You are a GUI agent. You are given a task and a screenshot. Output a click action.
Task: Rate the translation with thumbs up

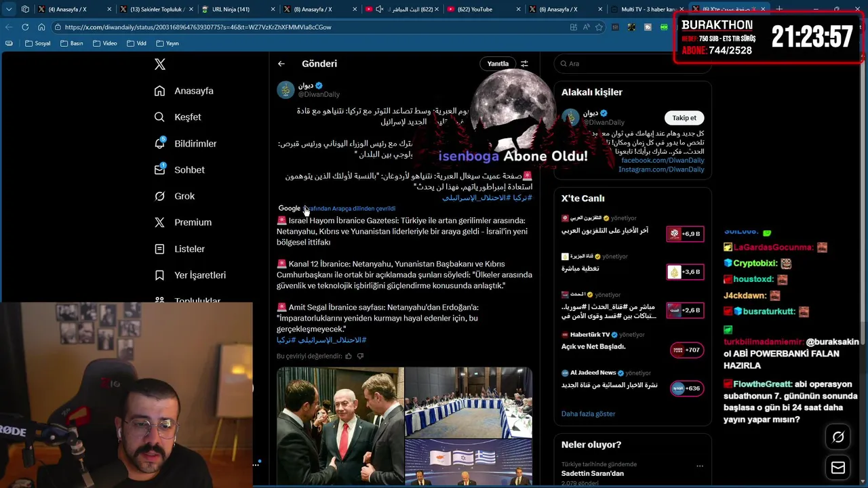[x=349, y=356]
